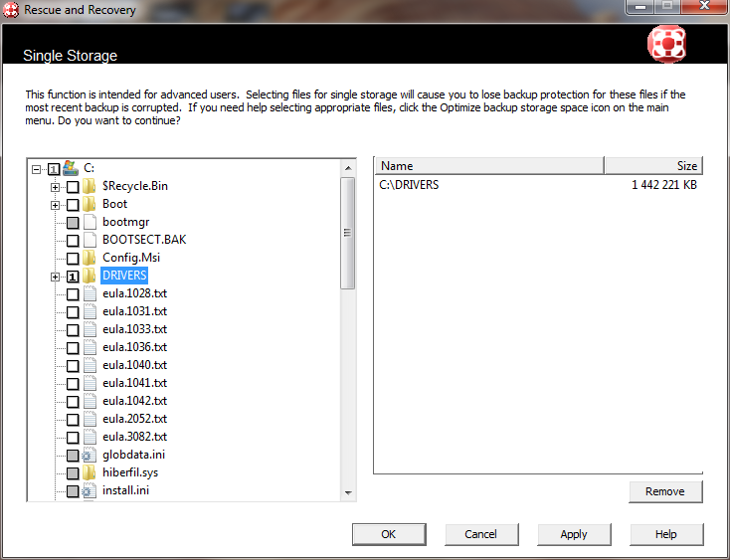The image size is (730, 560).
Task: Expand the Boot folder node
Action: pos(56,204)
